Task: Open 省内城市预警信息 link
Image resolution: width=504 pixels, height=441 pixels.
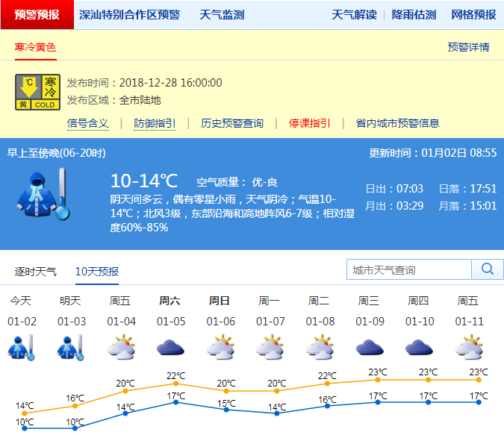Action: pyautogui.click(x=397, y=123)
